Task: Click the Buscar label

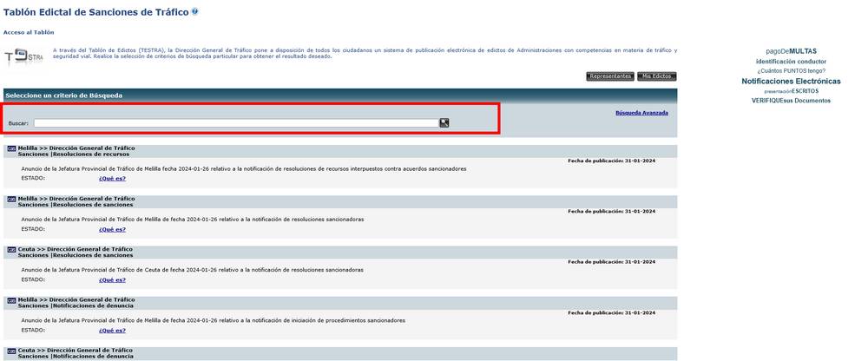Action: point(19,123)
